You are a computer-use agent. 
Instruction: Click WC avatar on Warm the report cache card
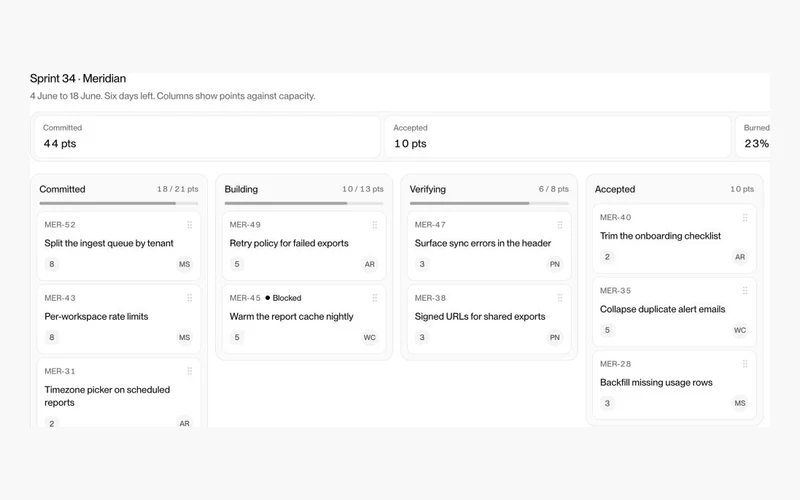click(x=369, y=337)
